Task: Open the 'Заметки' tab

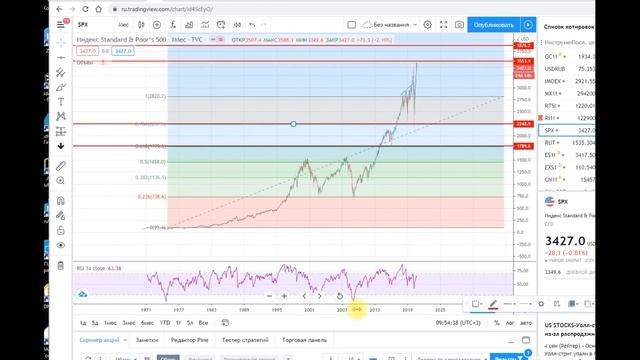Action: [x=147, y=340]
